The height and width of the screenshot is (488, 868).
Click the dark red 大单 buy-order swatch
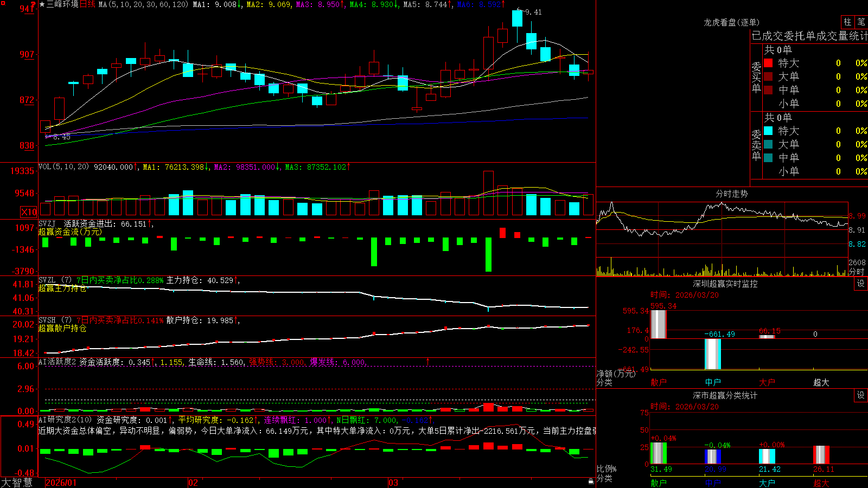pos(768,76)
